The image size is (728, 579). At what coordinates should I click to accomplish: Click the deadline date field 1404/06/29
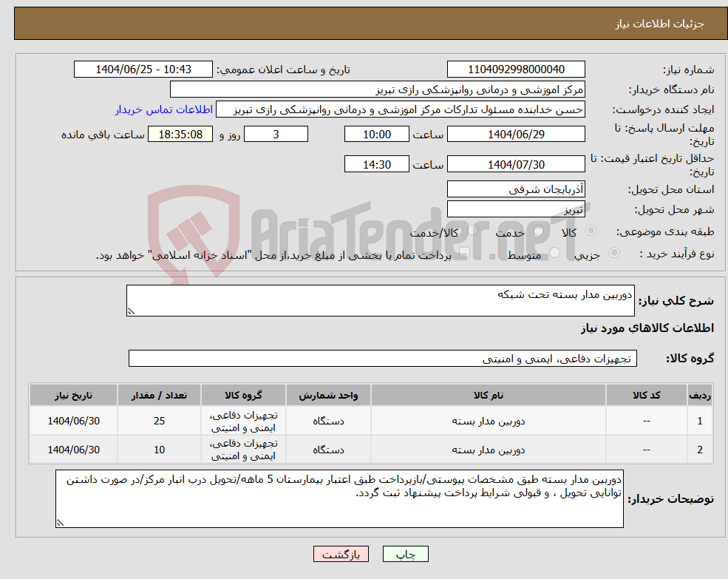(515, 134)
